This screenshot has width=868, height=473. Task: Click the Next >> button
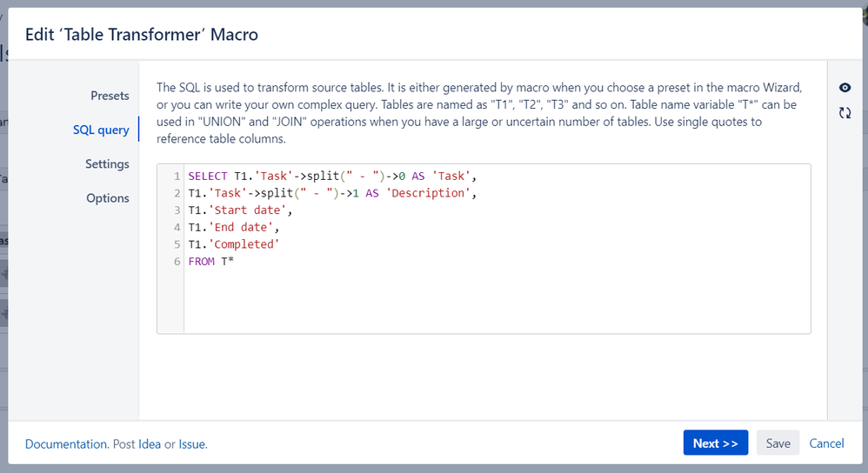715,443
